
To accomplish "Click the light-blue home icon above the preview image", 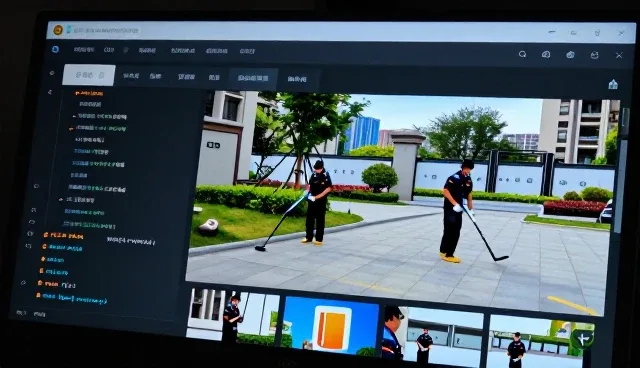I will pyautogui.click(x=613, y=84).
